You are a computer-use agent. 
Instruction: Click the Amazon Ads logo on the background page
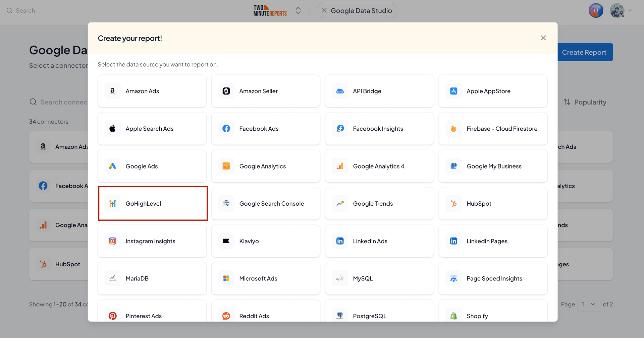coord(43,147)
